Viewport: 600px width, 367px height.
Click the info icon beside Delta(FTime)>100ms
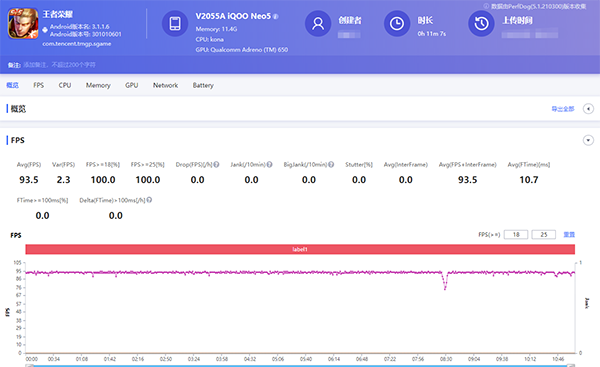[149, 200]
